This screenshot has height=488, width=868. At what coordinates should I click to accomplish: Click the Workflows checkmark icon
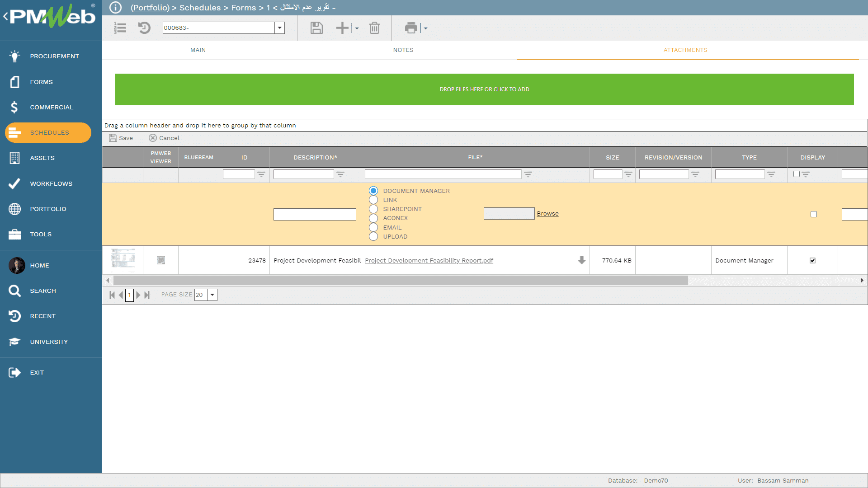[x=14, y=183]
